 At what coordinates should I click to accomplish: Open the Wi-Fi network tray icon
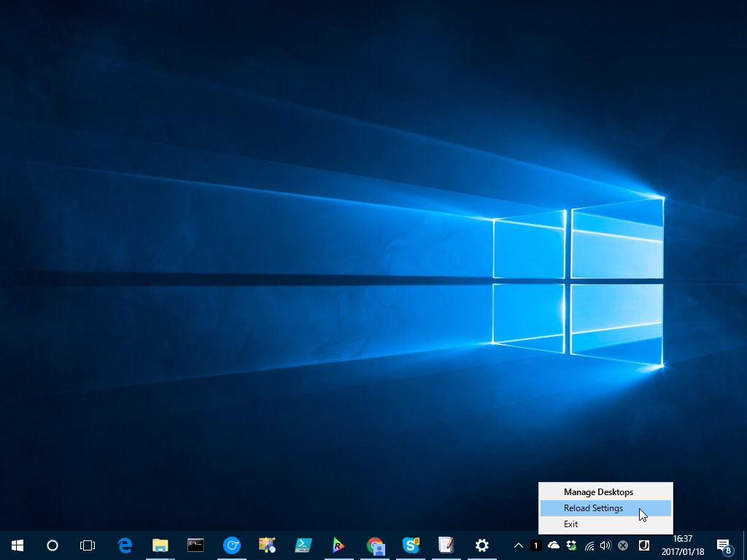[588, 545]
